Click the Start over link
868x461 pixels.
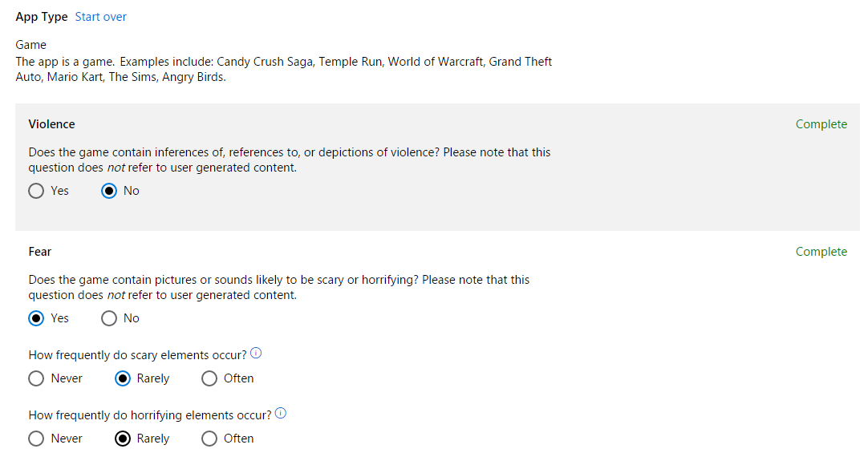tap(101, 17)
